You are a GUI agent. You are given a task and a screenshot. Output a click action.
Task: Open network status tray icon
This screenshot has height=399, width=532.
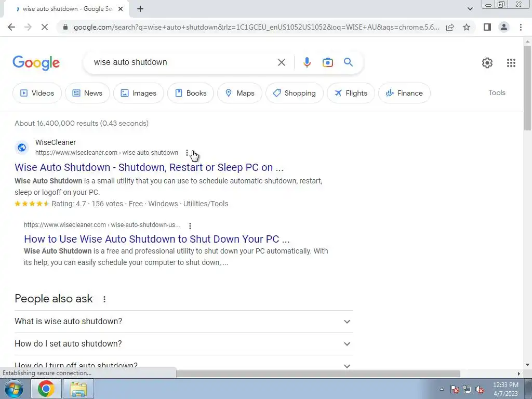coord(467,389)
